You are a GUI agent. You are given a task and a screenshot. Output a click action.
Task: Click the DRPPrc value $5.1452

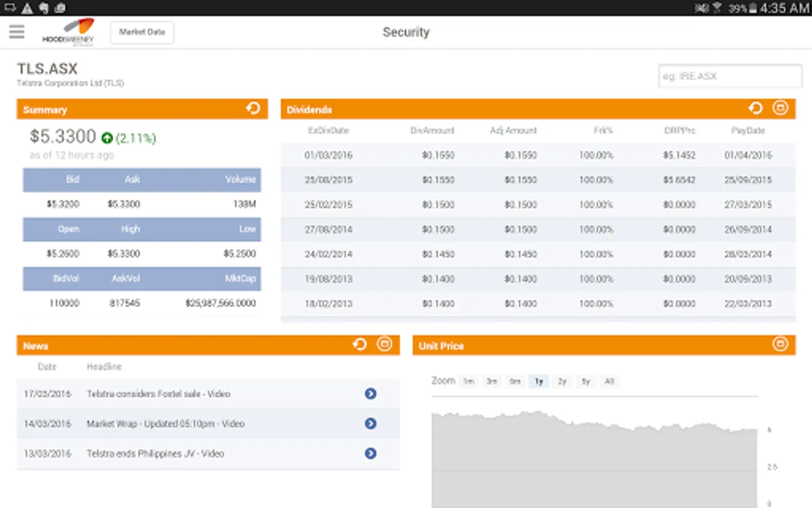(x=679, y=155)
